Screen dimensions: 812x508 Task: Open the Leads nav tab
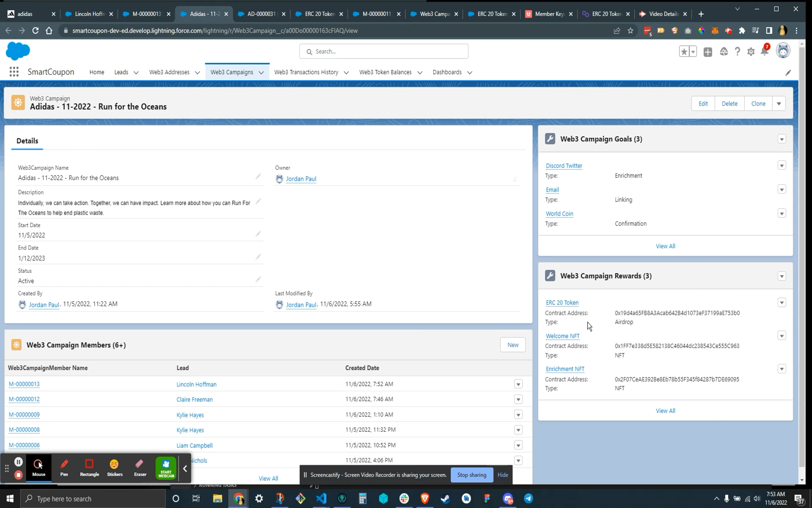point(121,72)
